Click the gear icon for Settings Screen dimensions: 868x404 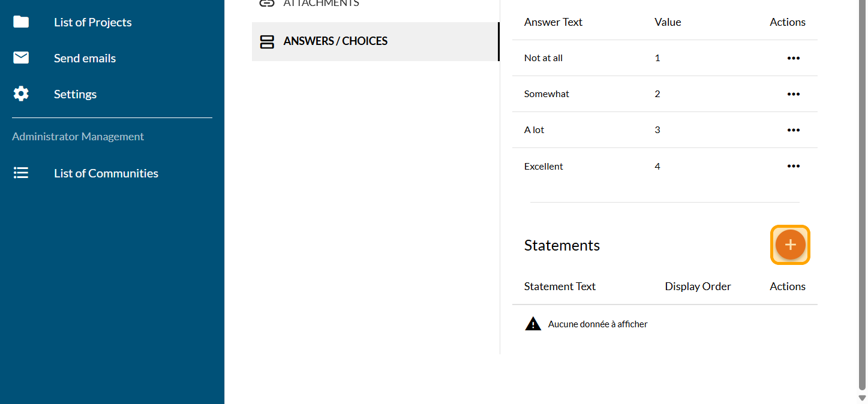[x=21, y=94]
